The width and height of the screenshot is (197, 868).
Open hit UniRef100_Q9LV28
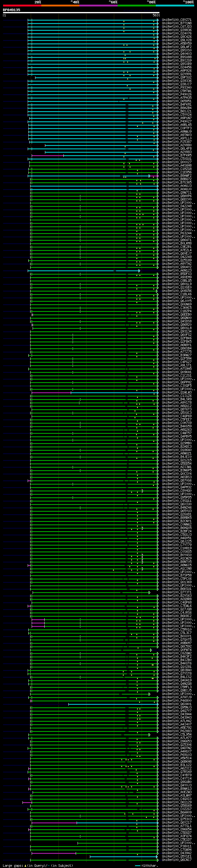177,40
